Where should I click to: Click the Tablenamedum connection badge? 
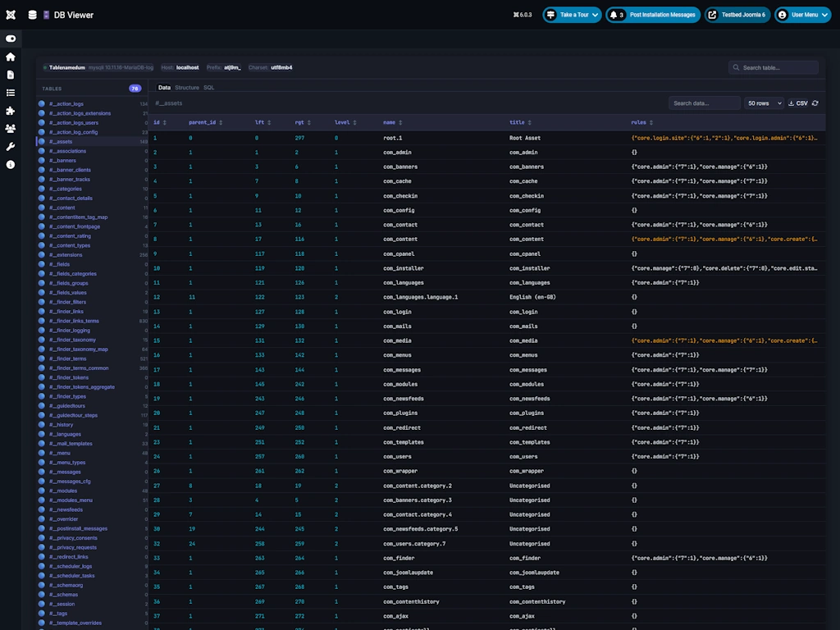click(98, 67)
